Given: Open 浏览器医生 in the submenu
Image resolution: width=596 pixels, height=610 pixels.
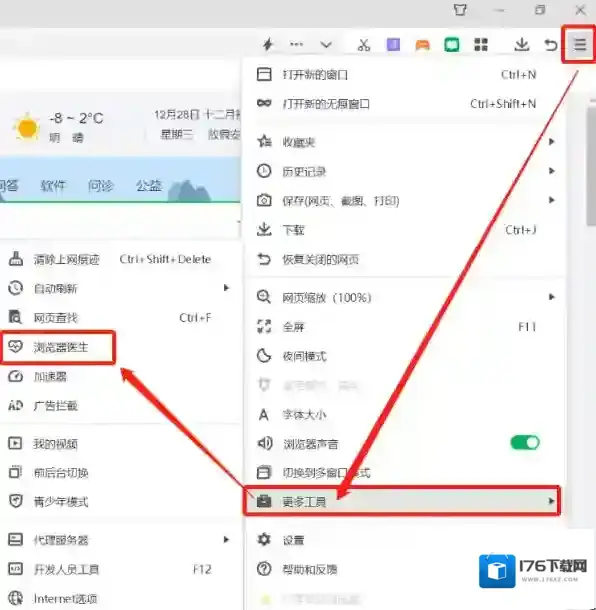Looking at the screenshot, I should click(x=58, y=347).
